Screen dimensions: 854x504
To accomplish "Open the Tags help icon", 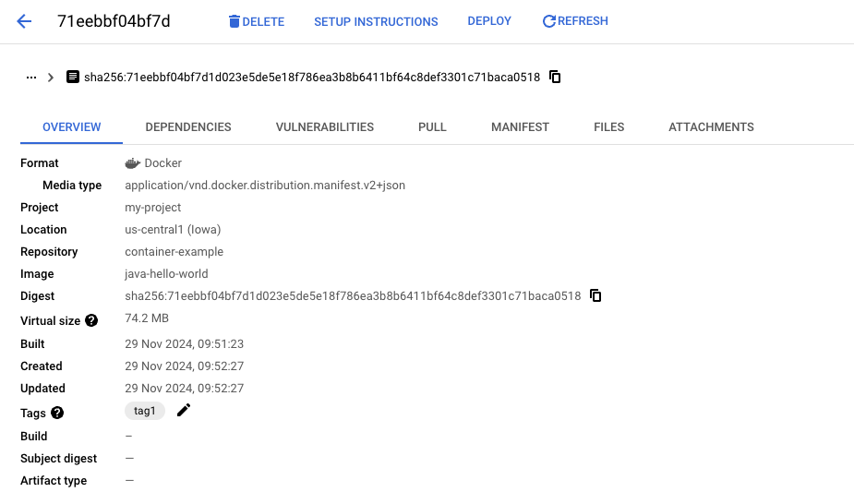I will click(x=57, y=414).
